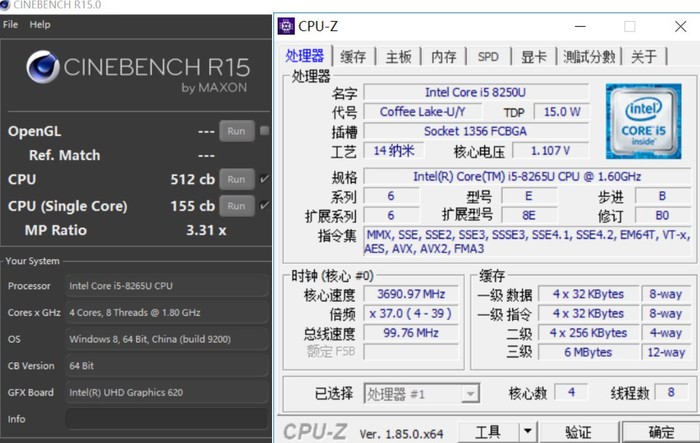The height and width of the screenshot is (443, 700).
Task: Click the Processor field in Your System
Action: point(167,286)
